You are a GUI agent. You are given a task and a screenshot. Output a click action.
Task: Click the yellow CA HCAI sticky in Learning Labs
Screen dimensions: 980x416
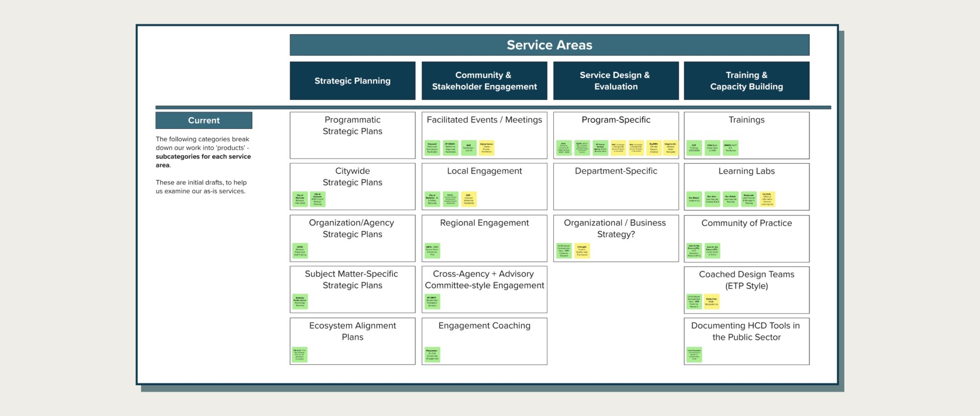tap(767, 199)
